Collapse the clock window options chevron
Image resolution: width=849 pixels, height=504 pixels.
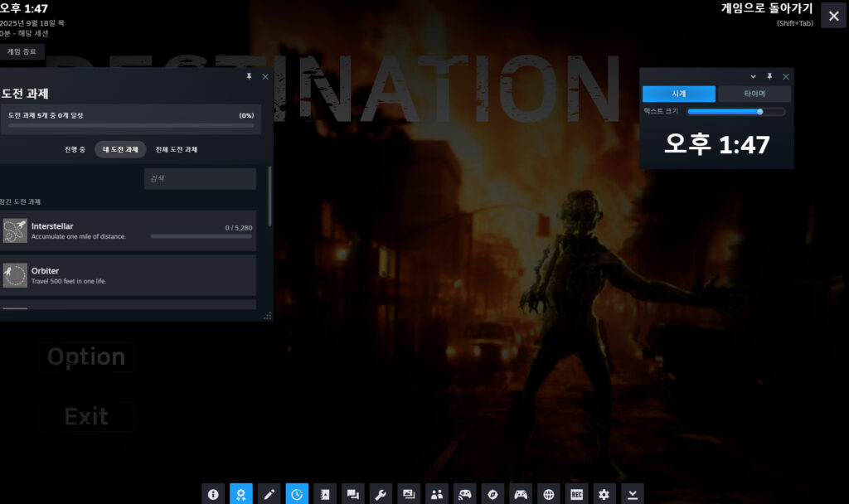753,76
